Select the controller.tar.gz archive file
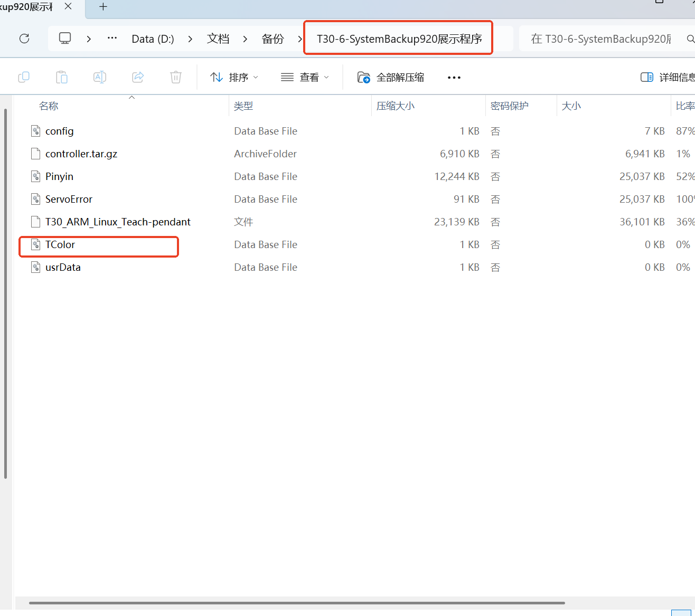 pos(81,154)
